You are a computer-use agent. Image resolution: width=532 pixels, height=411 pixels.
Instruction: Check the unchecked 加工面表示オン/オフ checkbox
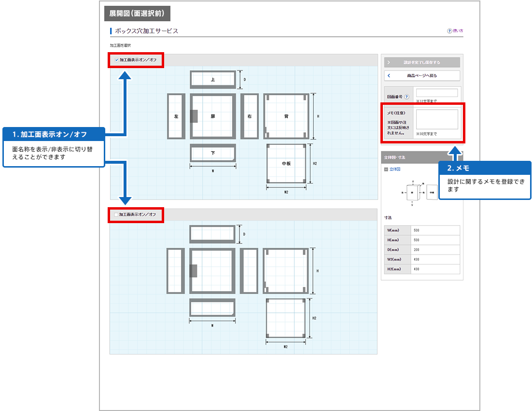[116, 214]
